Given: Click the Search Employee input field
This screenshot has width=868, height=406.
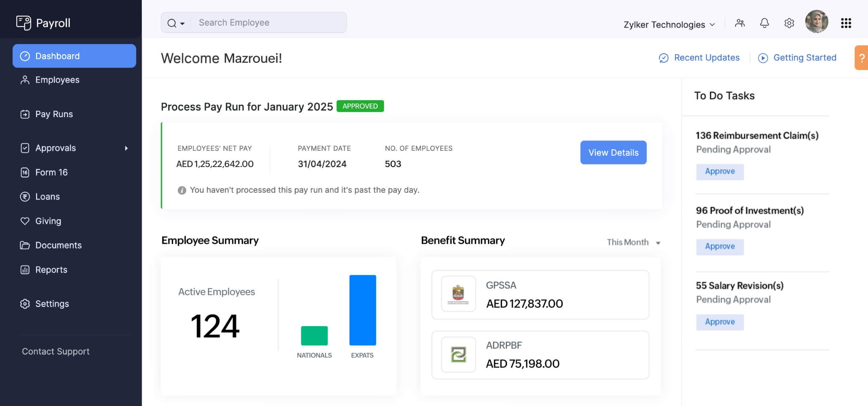Looking at the screenshot, I should tap(269, 23).
